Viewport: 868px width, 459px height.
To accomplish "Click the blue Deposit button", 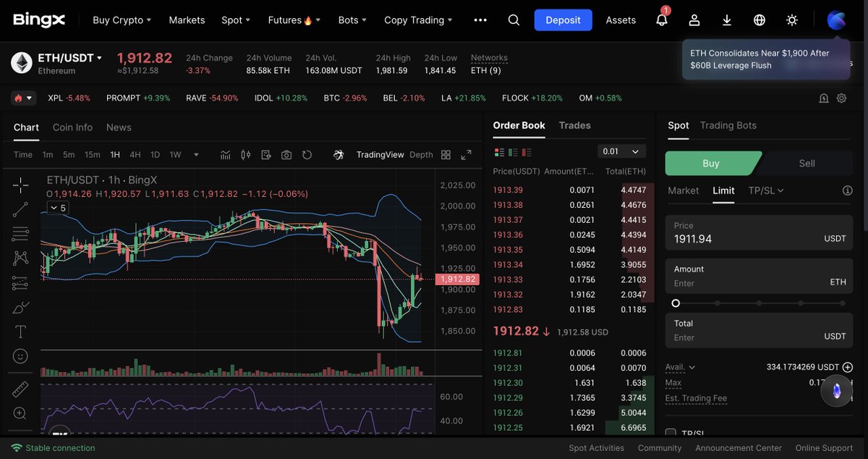I will click(x=563, y=20).
